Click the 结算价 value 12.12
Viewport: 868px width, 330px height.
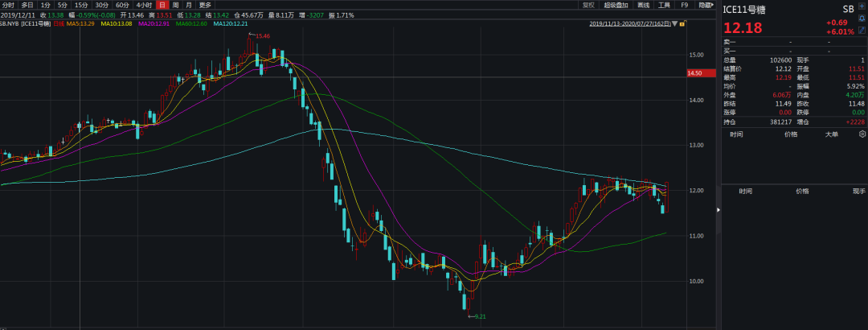point(785,68)
